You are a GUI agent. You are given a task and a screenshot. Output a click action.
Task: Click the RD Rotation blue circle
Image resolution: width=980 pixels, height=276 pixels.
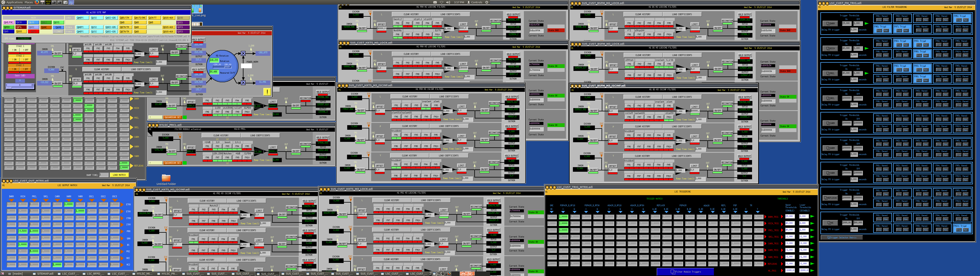pyautogui.click(x=223, y=66)
